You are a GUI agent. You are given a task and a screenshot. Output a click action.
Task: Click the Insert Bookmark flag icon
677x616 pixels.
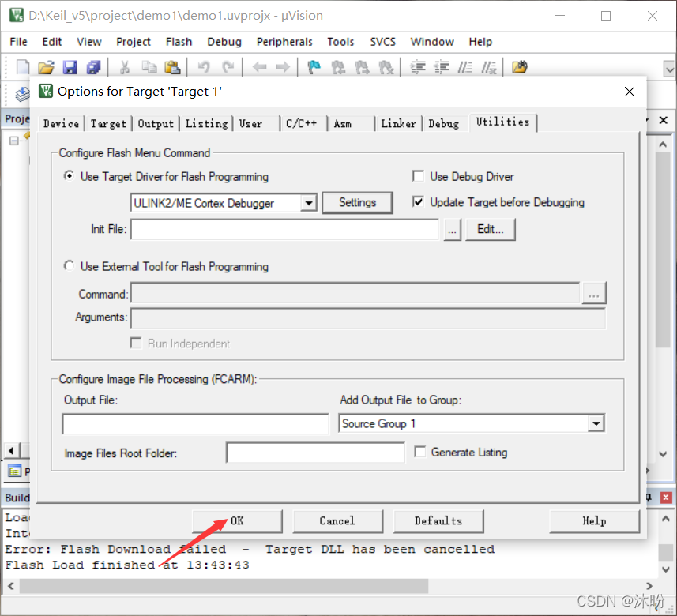314,67
